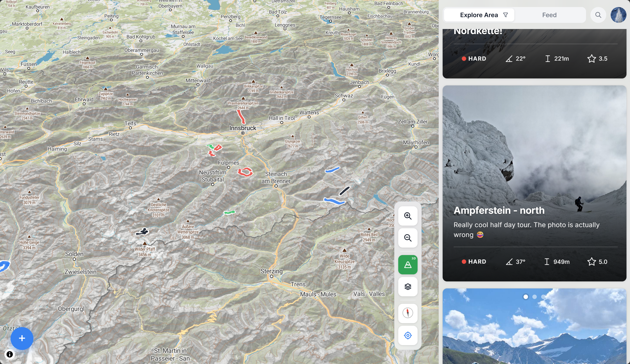The height and width of the screenshot is (364, 630).
Task: Open the user profile avatar
Action: [618, 15]
